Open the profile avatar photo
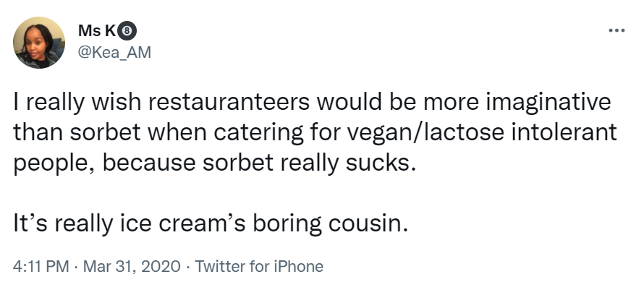The width and height of the screenshot is (644, 290). (39, 43)
